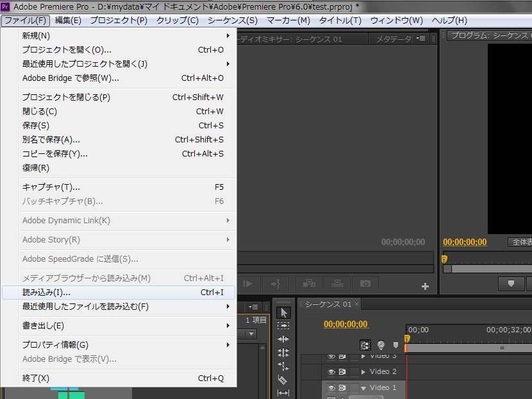Open the 編集(E) menu
Viewport: 532px width, 399px height.
click(x=68, y=21)
